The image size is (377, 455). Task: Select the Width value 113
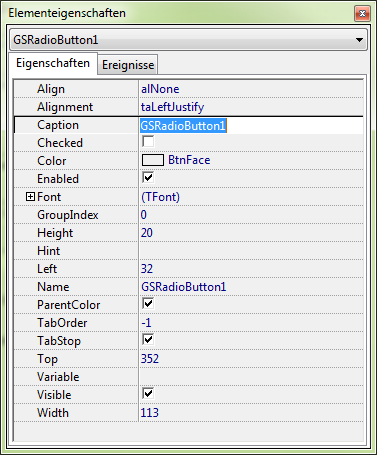pyautogui.click(x=150, y=413)
